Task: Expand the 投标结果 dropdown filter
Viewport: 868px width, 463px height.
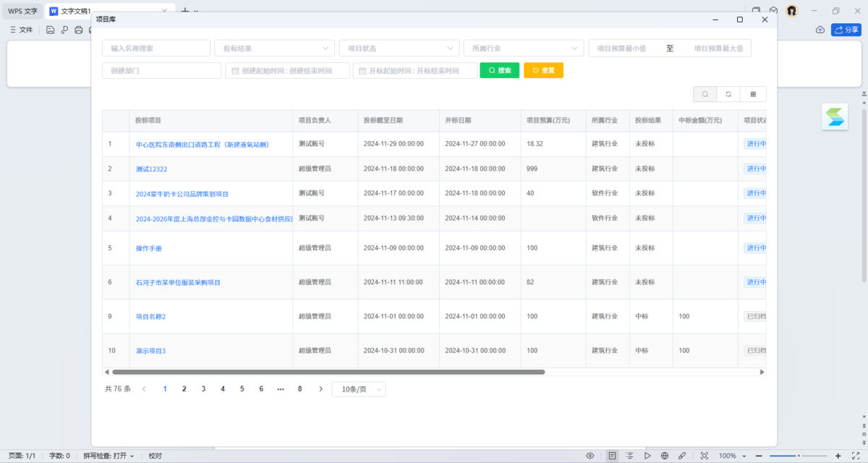Action: (x=274, y=48)
